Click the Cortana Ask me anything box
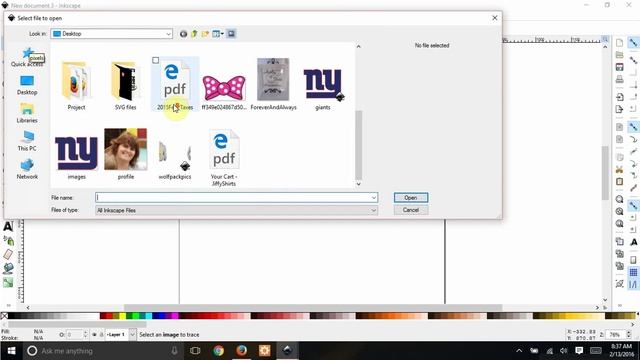640x360 pixels. [102, 351]
